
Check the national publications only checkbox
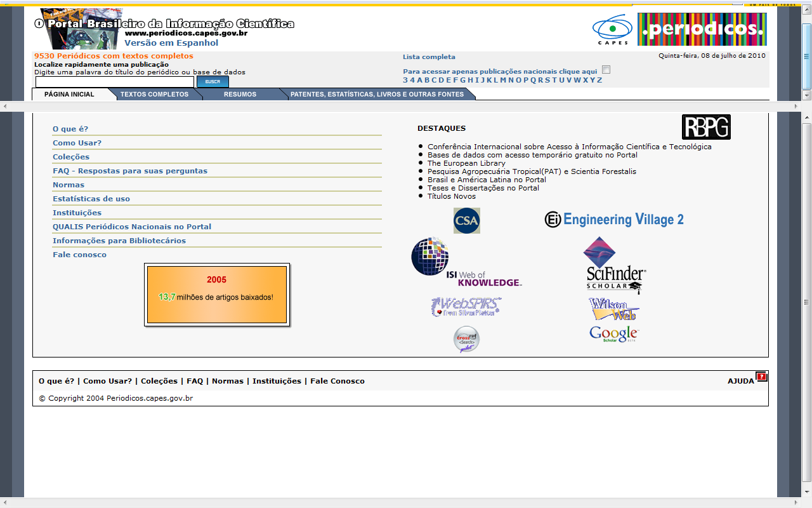[606, 70]
